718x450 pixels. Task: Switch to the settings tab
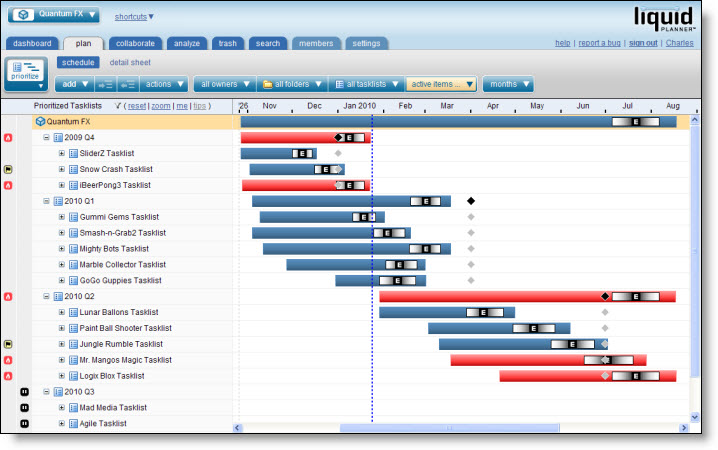point(366,43)
